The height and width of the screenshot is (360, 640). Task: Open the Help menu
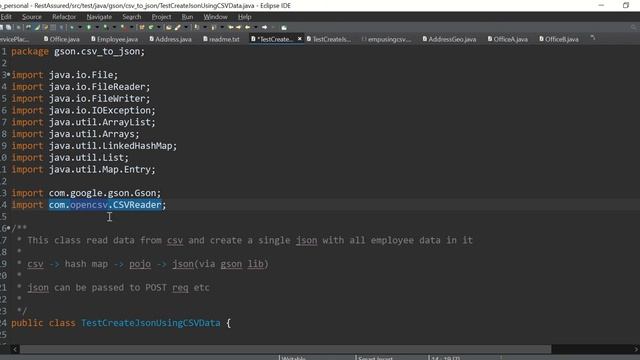click(244, 17)
